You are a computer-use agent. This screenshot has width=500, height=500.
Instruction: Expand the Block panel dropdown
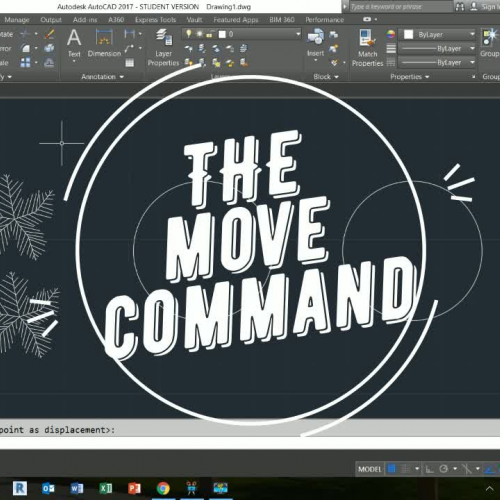click(326, 77)
